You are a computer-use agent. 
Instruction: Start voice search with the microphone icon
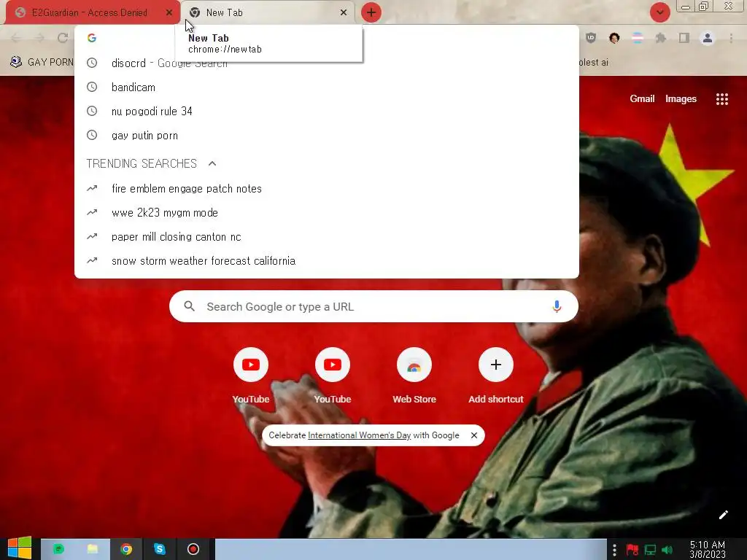click(x=557, y=307)
